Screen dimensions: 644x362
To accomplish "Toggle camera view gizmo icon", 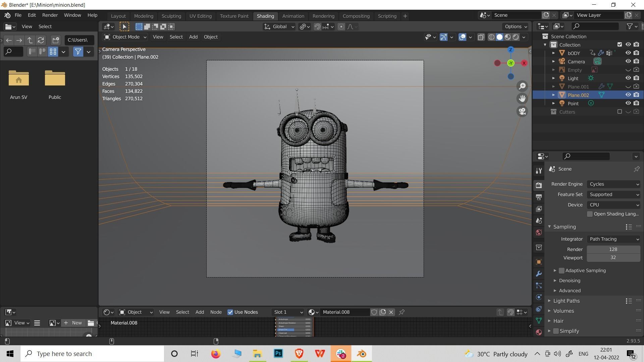I will coord(522,111).
